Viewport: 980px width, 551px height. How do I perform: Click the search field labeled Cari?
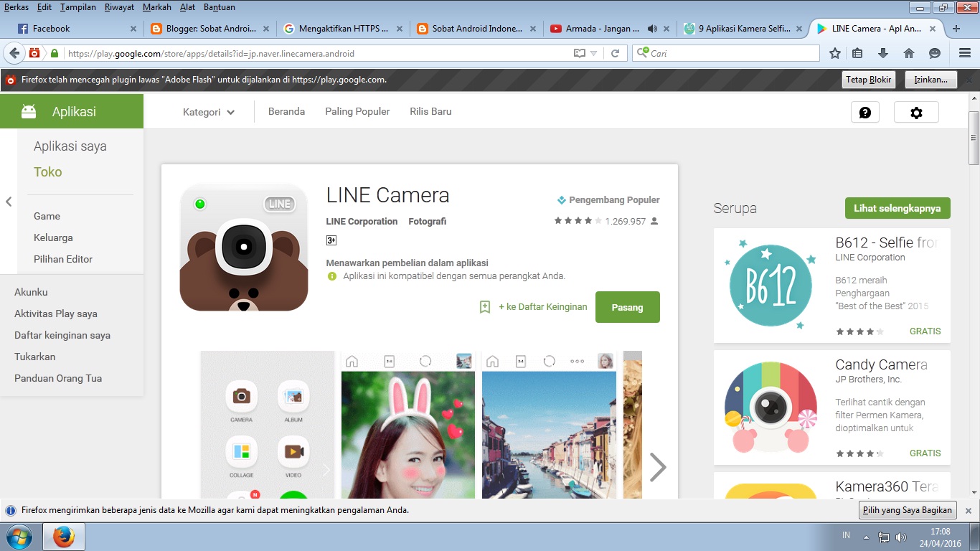tap(725, 53)
